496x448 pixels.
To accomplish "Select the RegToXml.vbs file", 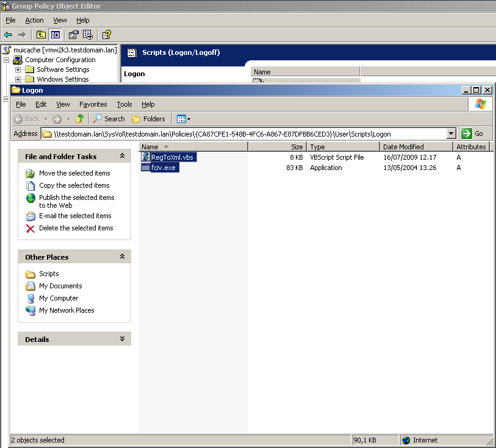I will click(172, 157).
